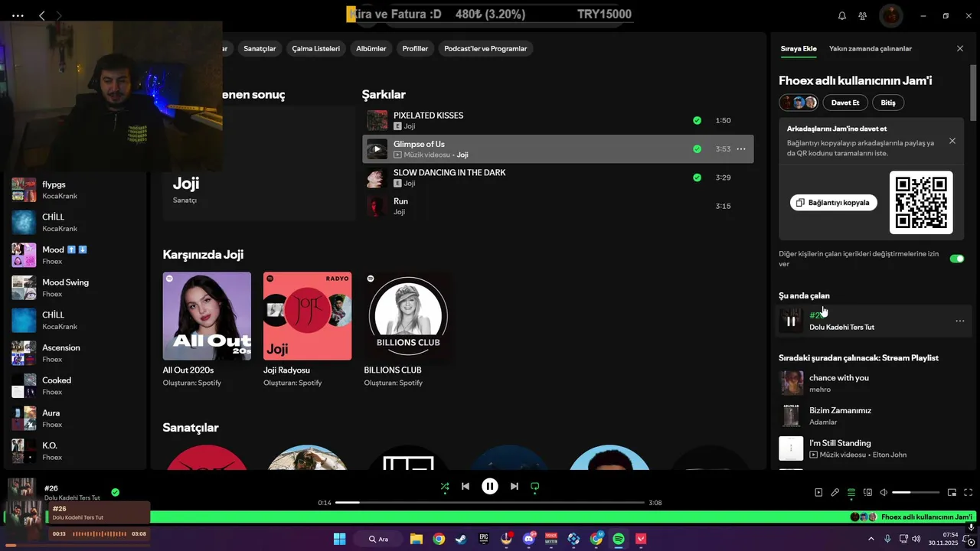Open the friend activity icon
The width and height of the screenshot is (980, 551).
click(863, 15)
